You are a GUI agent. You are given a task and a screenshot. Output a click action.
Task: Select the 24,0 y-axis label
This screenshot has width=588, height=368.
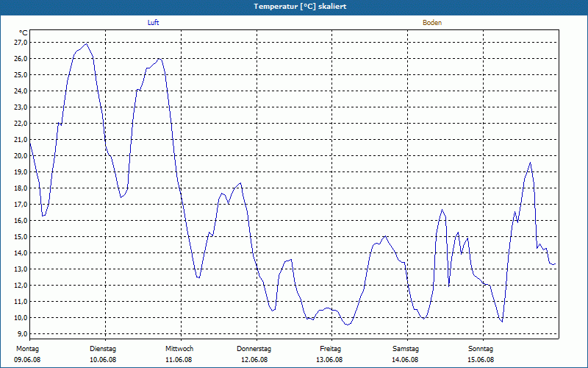(21, 91)
